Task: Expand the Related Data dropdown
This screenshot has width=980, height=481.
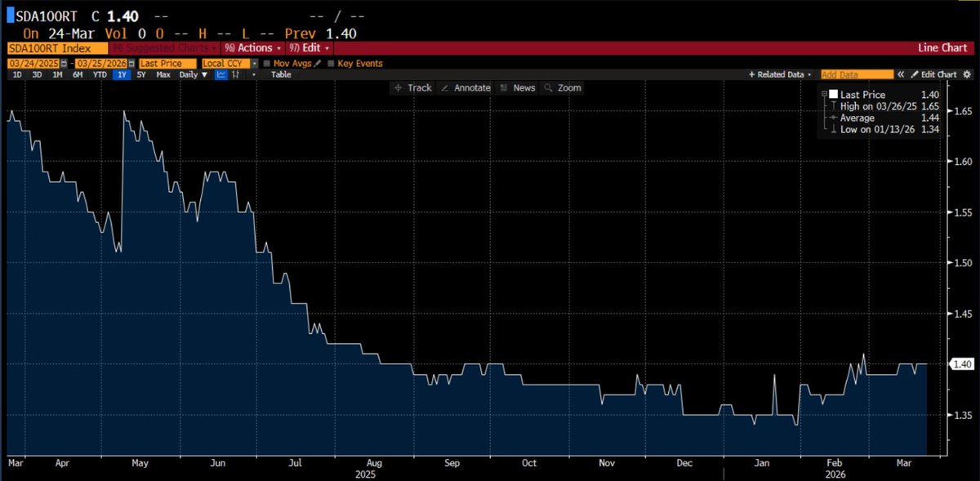Action: pos(780,74)
